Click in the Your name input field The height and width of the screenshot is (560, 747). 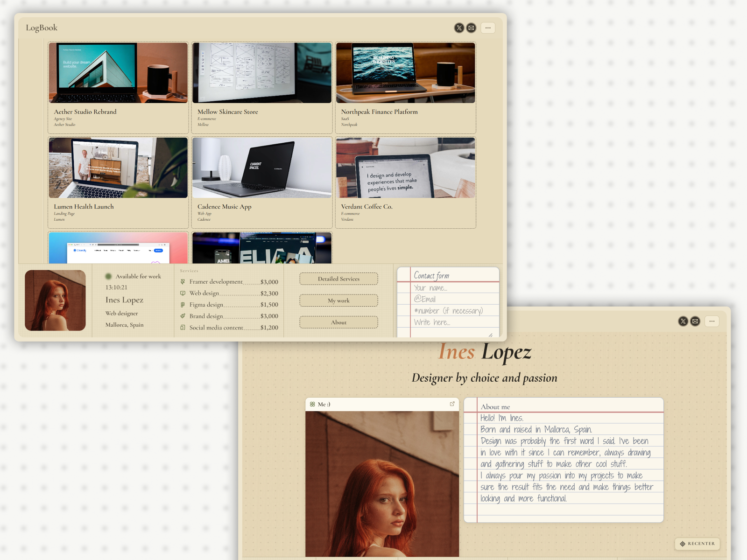point(455,288)
